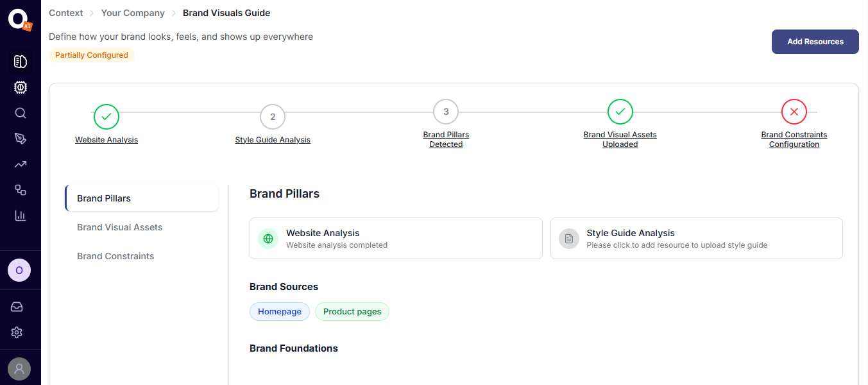The width and height of the screenshot is (868, 385).
Task: Go to the Context breadcrumb
Action: point(66,13)
